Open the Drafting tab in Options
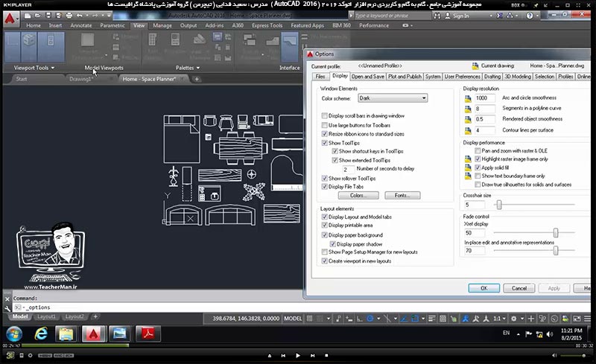Screen dimensions: 596x364 492,77
